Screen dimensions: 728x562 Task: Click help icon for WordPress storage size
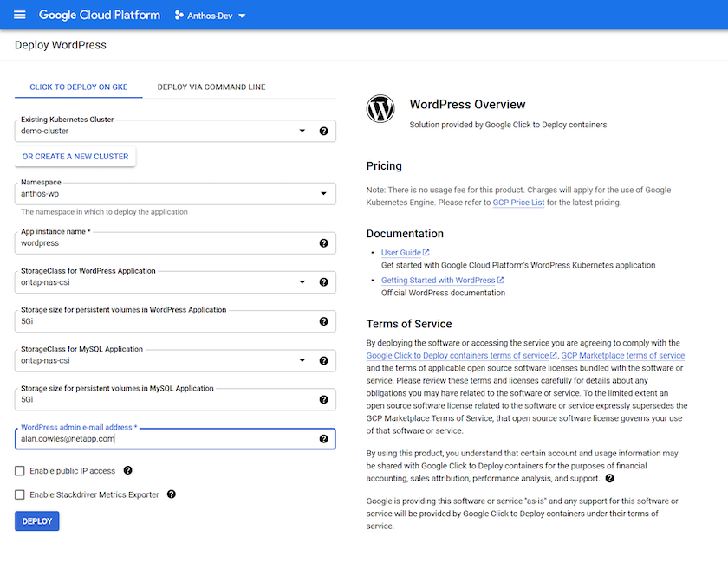(324, 321)
